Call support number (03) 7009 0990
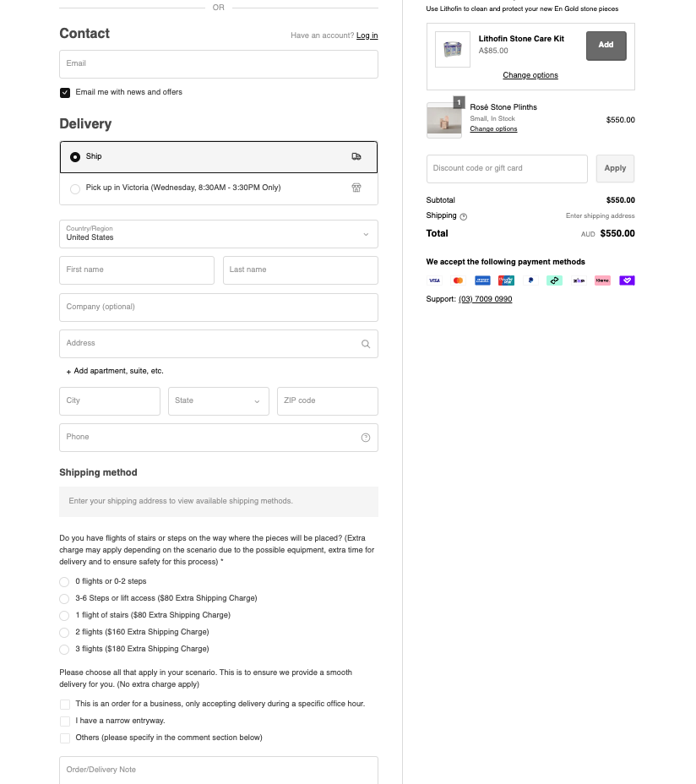This screenshot has height=784, width=696. (485, 299)
